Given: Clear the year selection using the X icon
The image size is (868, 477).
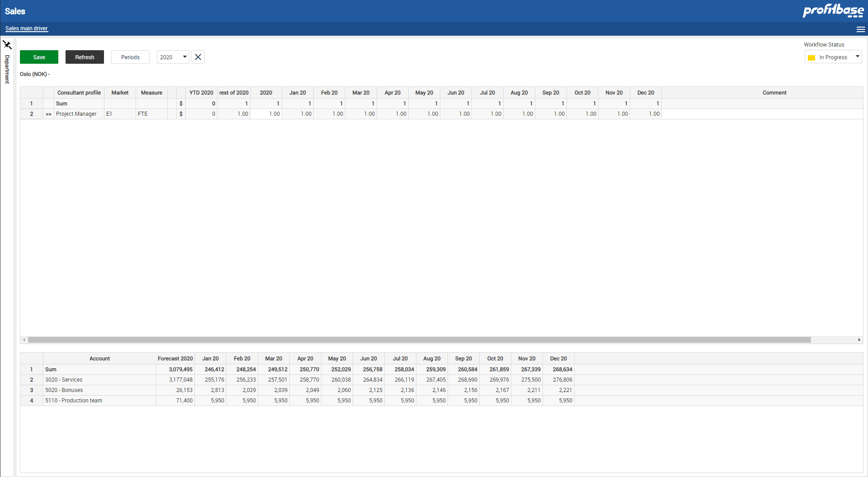Looking at the screenshot, I should click(198, 57).
